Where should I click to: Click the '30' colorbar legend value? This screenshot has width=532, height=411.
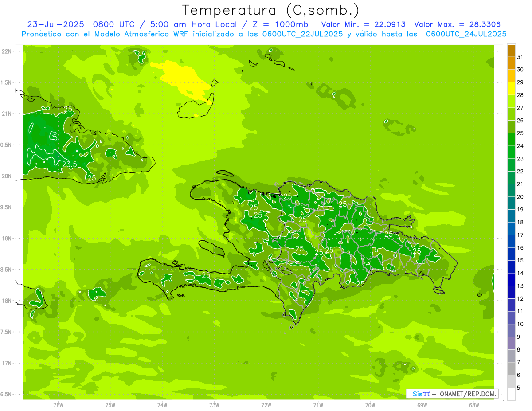[x=520, y=70]
